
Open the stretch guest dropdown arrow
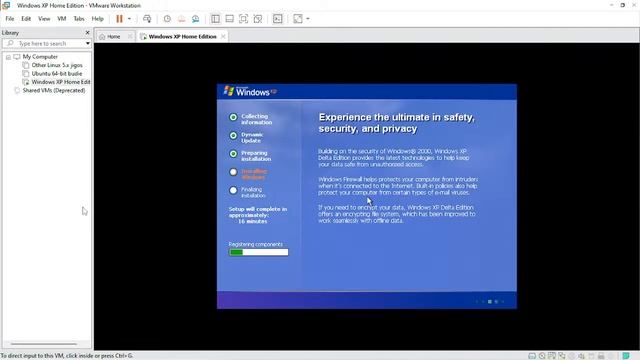[x=308, y=19]
